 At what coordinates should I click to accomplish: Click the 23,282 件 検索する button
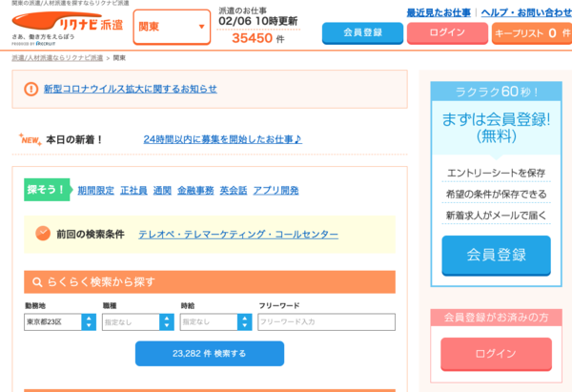click(x=210, y=353)
